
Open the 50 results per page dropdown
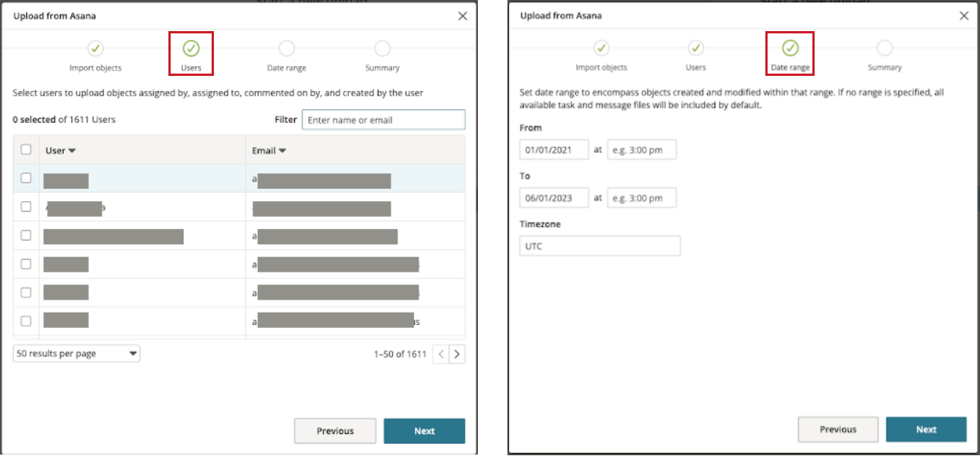[x=77, y=354]
